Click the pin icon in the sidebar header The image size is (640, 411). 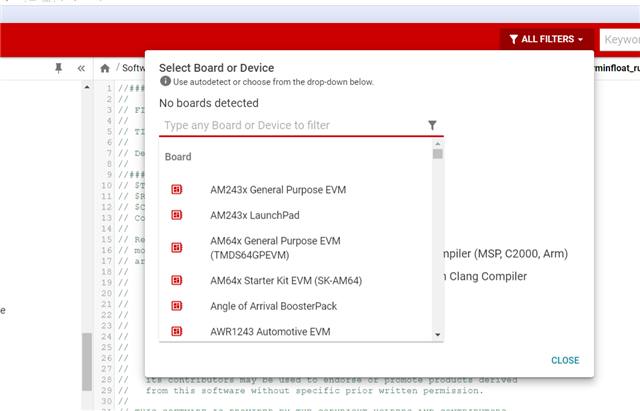point(58,68)
